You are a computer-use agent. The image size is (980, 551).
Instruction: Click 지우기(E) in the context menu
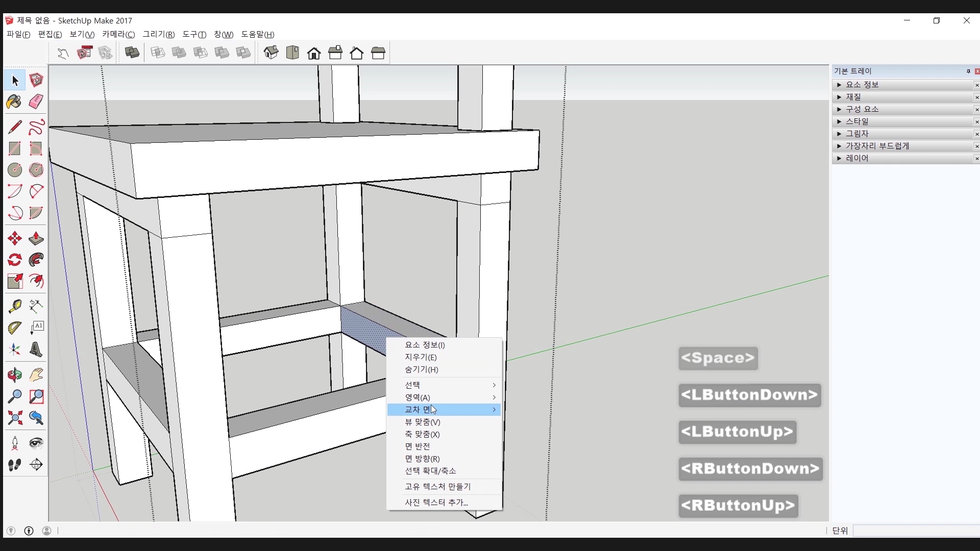pyautogui.click(x=421, y=357)
